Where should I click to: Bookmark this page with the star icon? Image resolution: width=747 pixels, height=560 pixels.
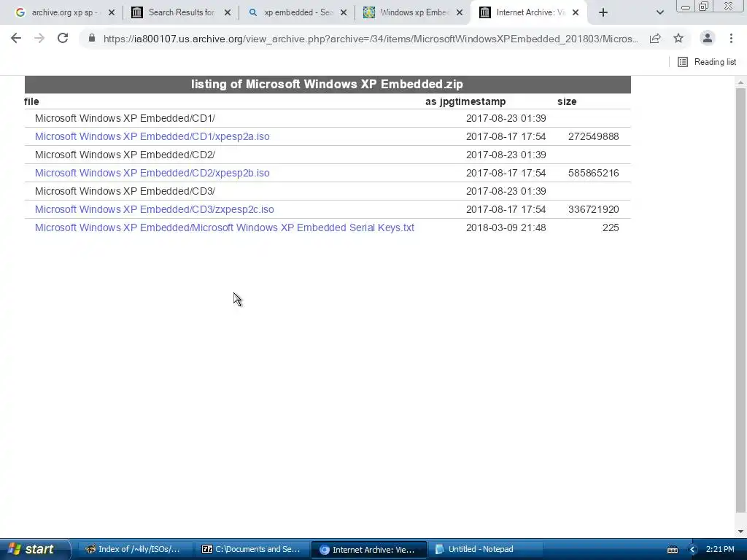point(678,38)
